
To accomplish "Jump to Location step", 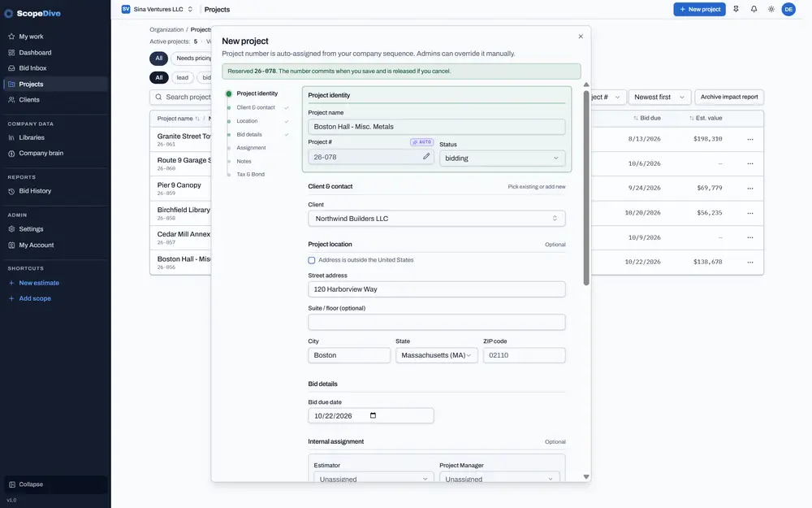I will pyautogui.click(x=247, y=121).
